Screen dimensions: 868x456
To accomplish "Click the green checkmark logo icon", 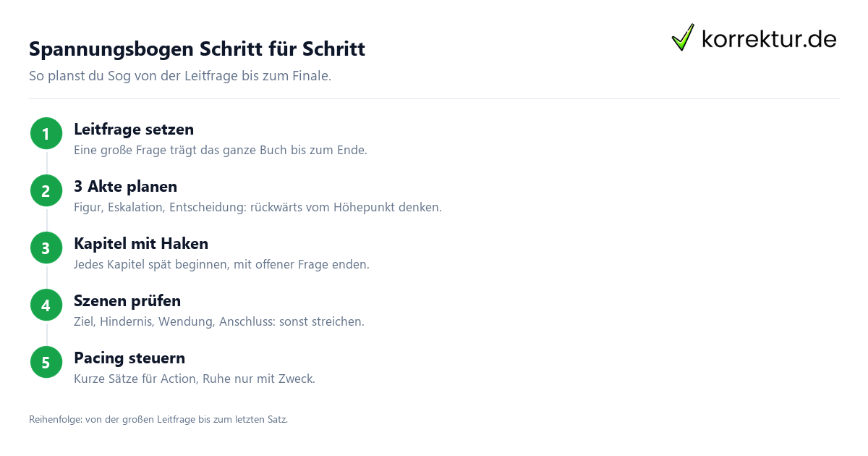I will coord(683,37).
